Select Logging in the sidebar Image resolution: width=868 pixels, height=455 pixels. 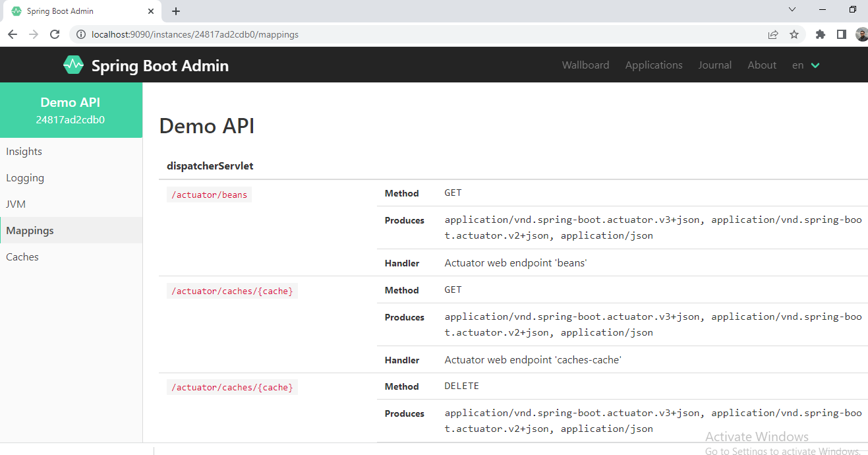click(25, 178)
